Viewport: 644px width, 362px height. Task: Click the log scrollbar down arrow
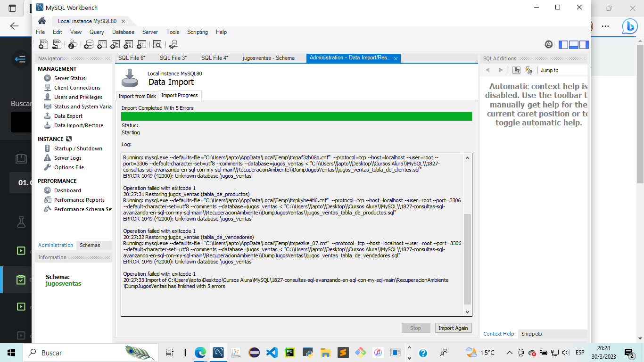click(468, 312)
